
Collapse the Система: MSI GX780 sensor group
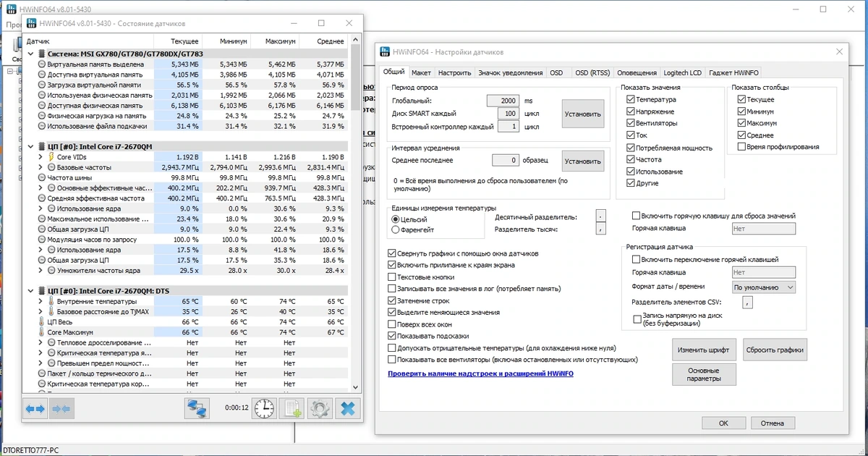click(x=30, y=54)
